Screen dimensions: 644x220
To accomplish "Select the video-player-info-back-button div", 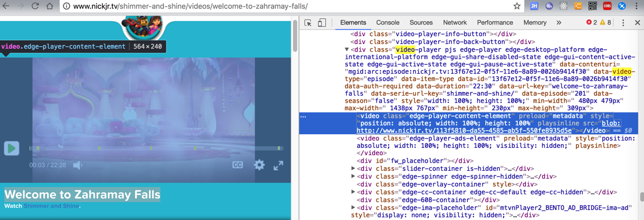I will coord(443,42).
